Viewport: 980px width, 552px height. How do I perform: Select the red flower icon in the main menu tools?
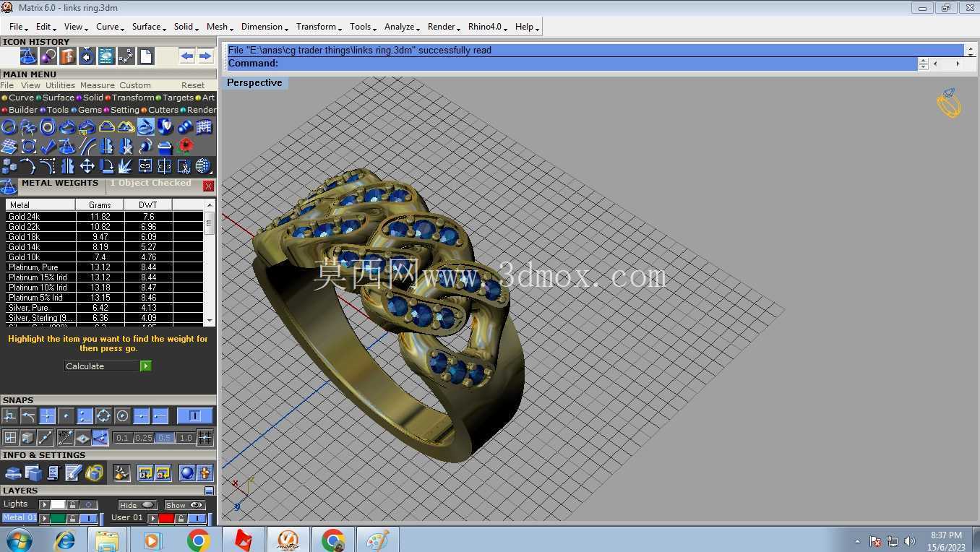pyautogui.click(x=186, y=146)
